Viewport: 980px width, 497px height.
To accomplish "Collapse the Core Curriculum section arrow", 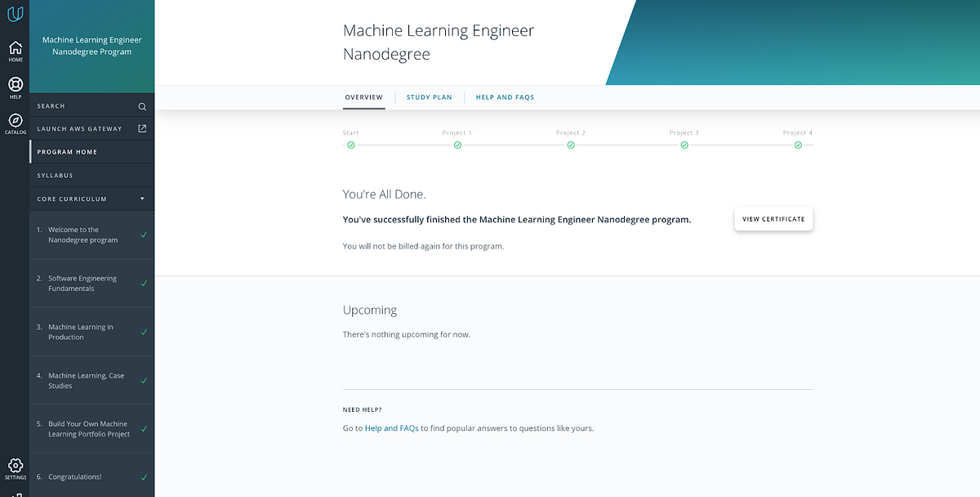I will click(x=142, y=199).
